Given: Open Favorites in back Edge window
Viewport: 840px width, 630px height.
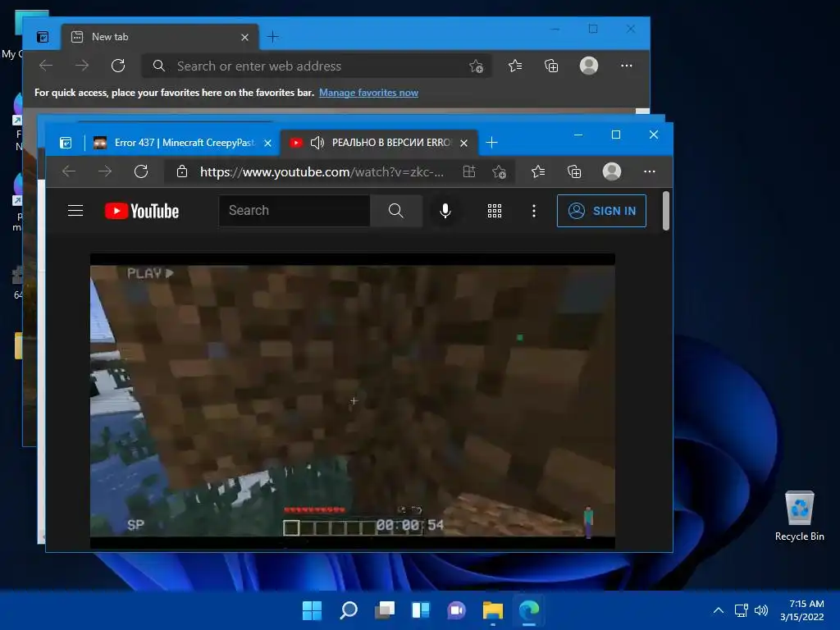Looking at the screenshot, I should coord(515,66).
